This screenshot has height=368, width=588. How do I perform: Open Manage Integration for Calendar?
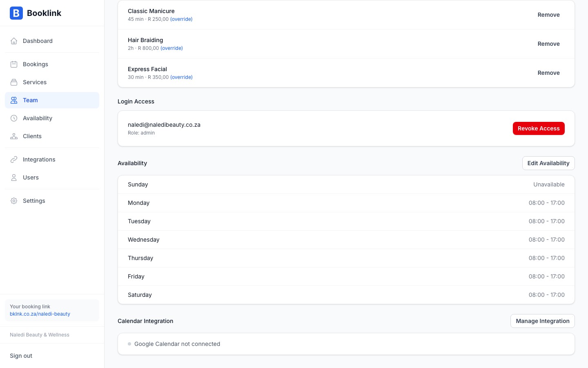[543, 321]
